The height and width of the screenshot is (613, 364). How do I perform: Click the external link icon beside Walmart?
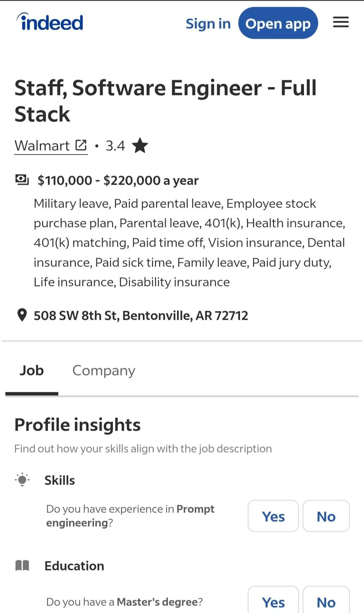click(x=81, y=145)
